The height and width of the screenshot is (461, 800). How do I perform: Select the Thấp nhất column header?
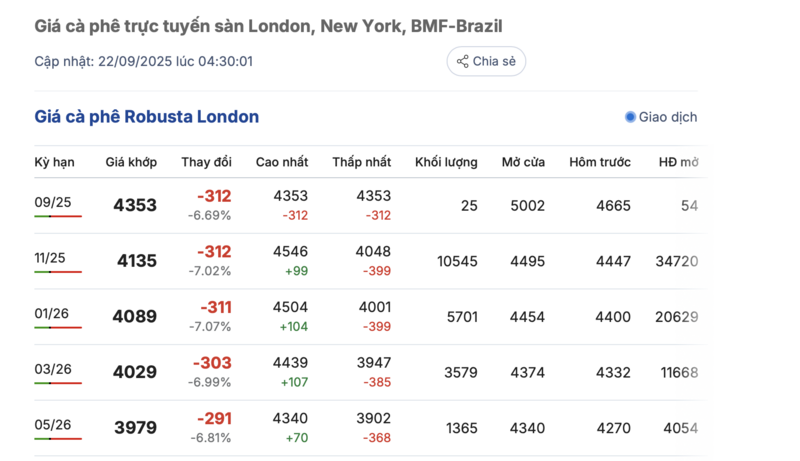click(x=362, y=162)
